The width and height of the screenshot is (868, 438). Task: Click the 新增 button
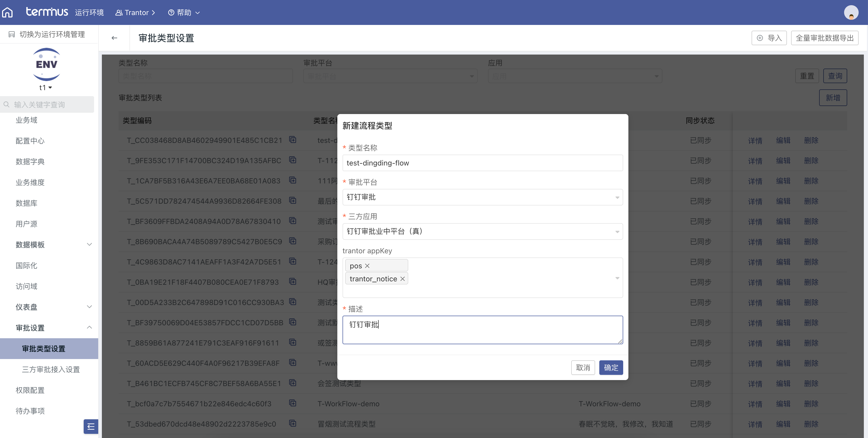point(833,98)
